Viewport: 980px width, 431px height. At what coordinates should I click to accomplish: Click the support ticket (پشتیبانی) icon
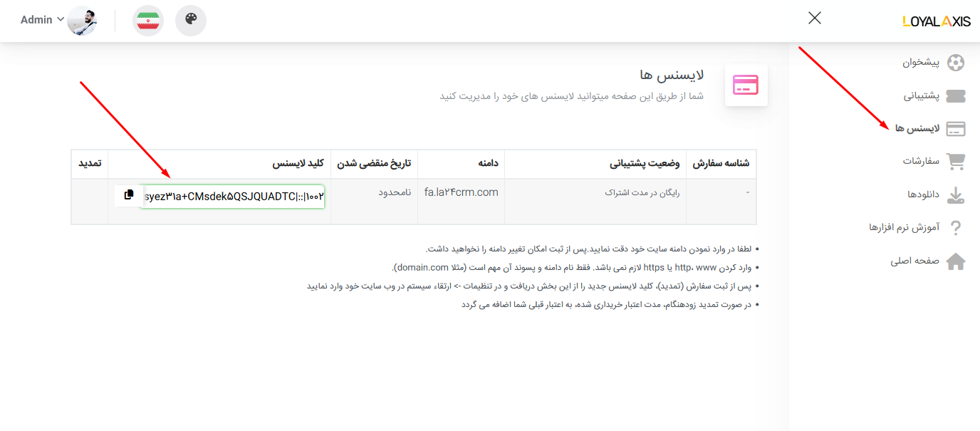click(956, 95)
